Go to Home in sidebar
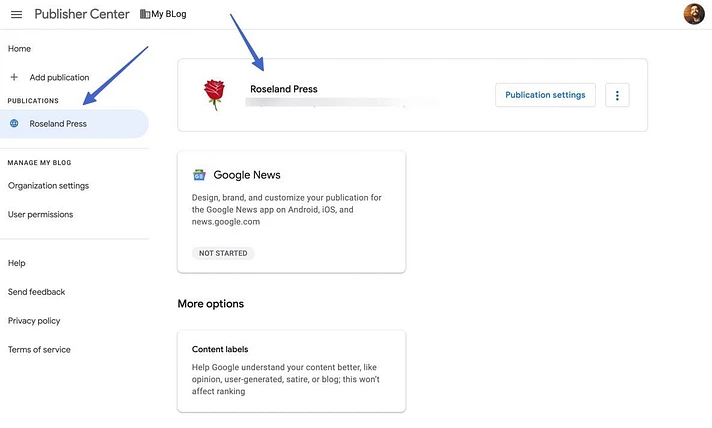712x428 pixels. coord(20,49)
